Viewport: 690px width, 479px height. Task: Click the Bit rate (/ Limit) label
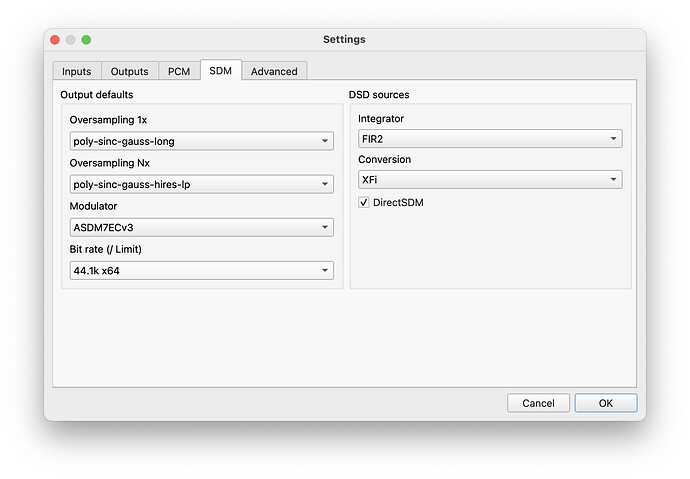coord(106,249)
